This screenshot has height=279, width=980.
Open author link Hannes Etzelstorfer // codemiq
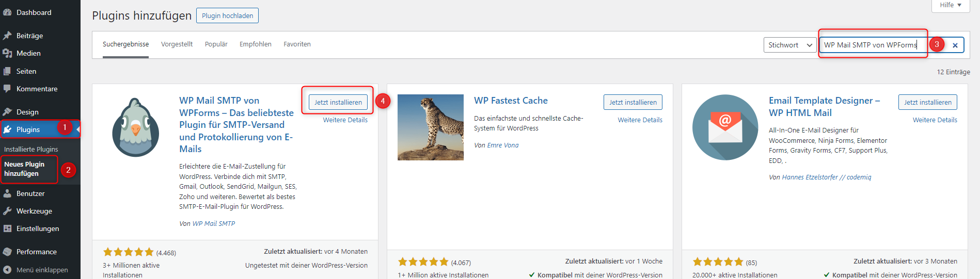click(x=827, y=177)
